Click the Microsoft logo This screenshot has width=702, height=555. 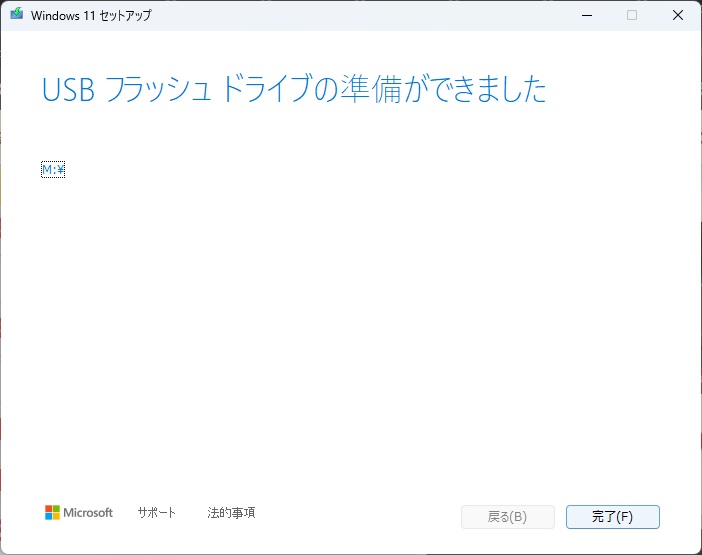79,512
